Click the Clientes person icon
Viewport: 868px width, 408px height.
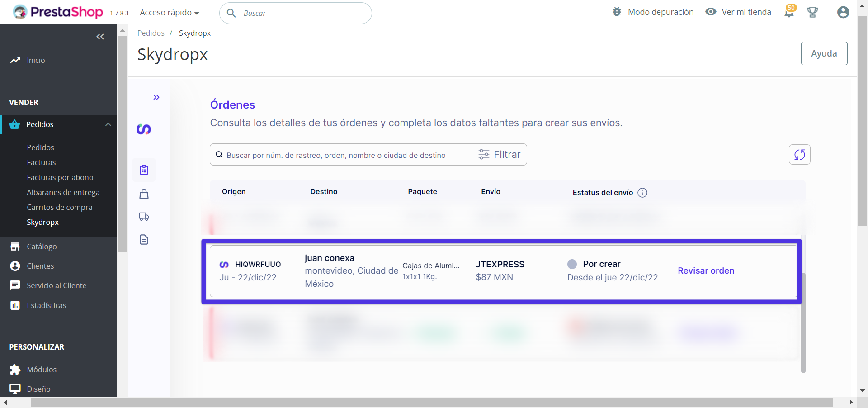pyautogui.click(x=15, y=266)
